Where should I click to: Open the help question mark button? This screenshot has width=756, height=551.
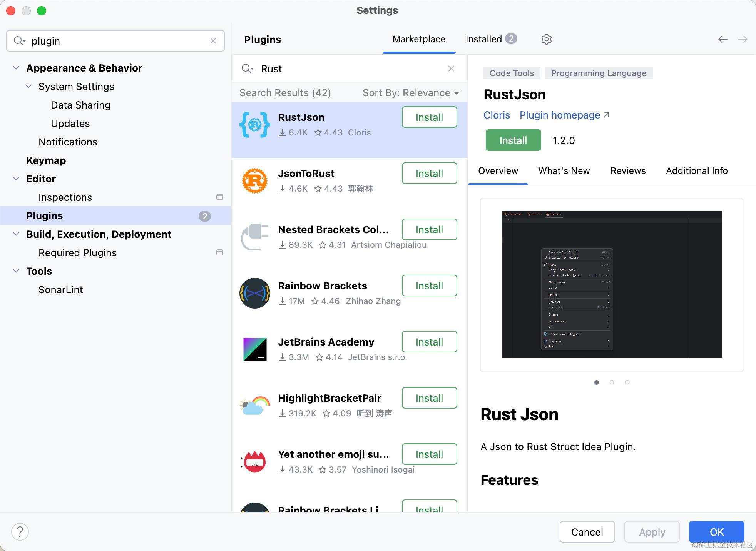[20, 532]
